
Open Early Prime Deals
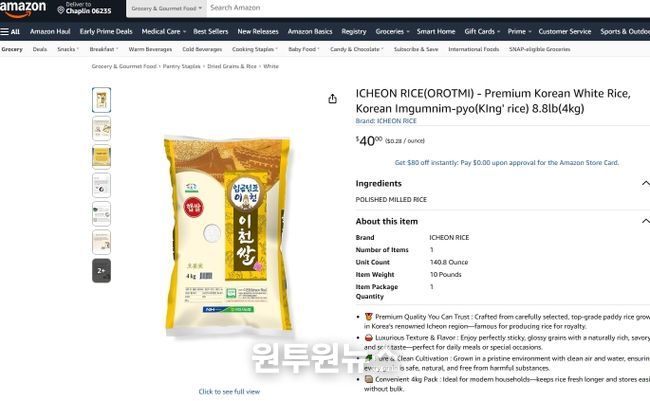[x=106, y=32]
